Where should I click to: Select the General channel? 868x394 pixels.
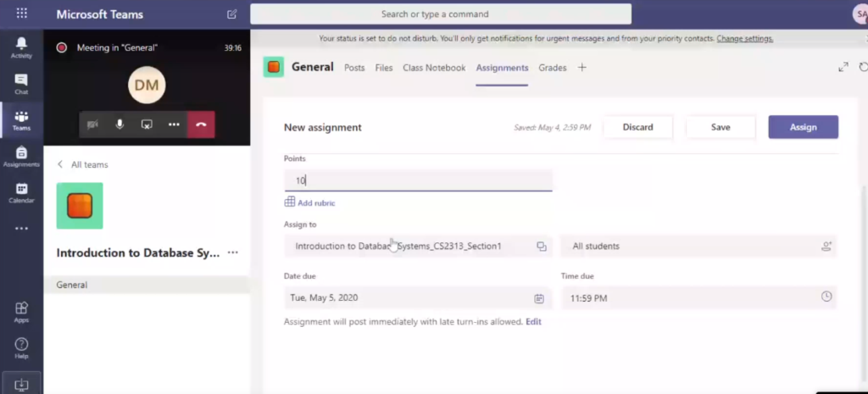point(147,285)
